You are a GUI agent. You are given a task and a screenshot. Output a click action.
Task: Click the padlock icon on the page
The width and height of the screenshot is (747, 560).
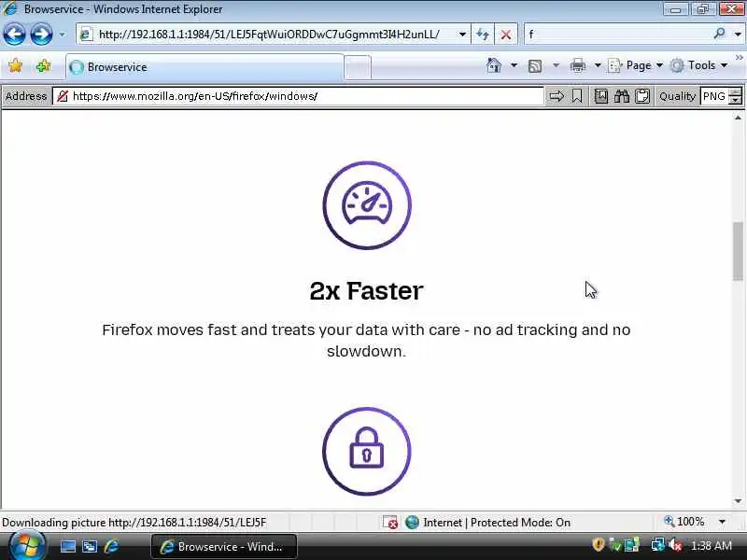coord(367,451)
